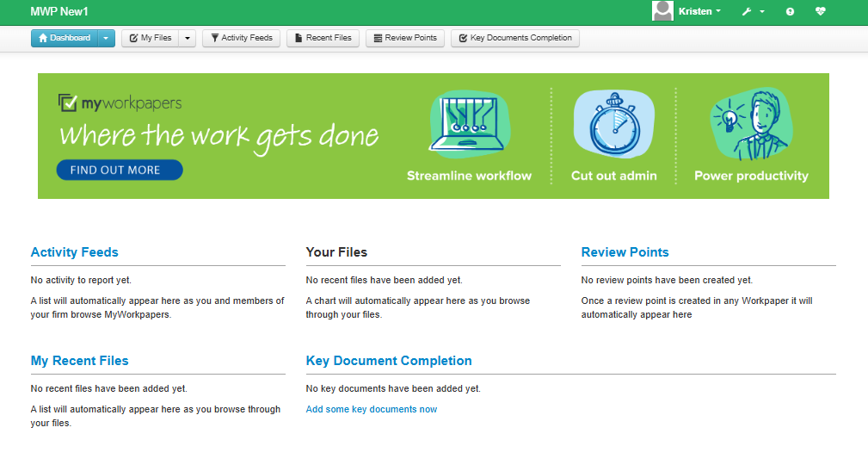
Task: Click Add some key documents now
Action: pyautogui.click(x=372, y=410)
